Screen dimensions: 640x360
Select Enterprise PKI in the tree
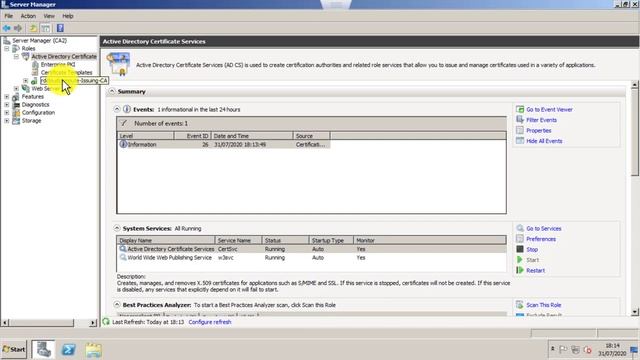tap(58, 64)
